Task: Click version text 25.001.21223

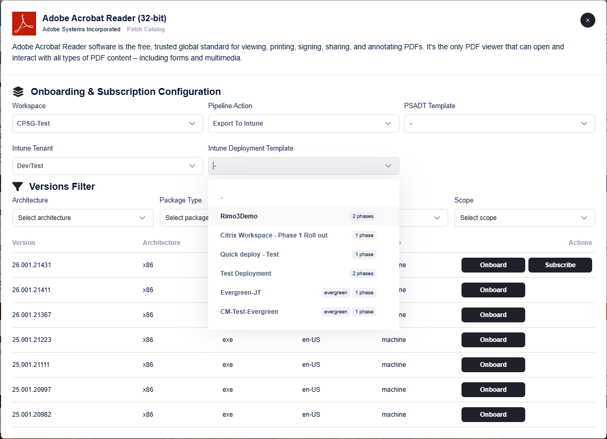Action: click(x=31, y=340)
